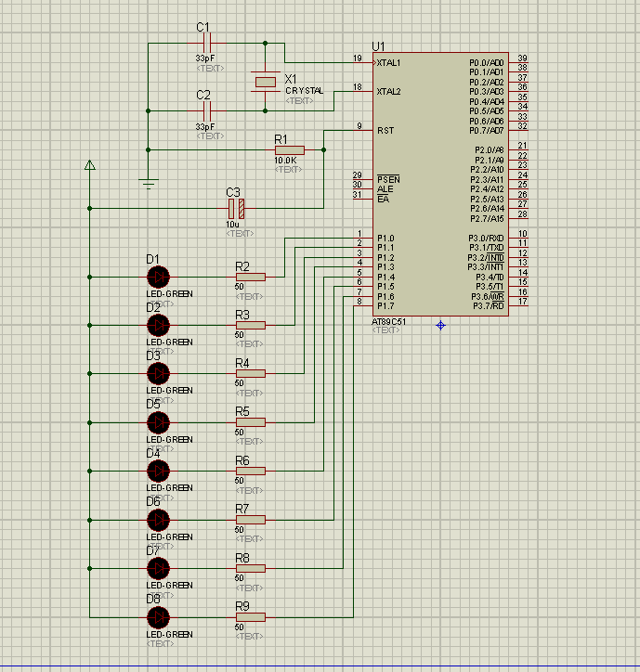
Task: Click the D4 reference label
Action: tap(153, 454)
